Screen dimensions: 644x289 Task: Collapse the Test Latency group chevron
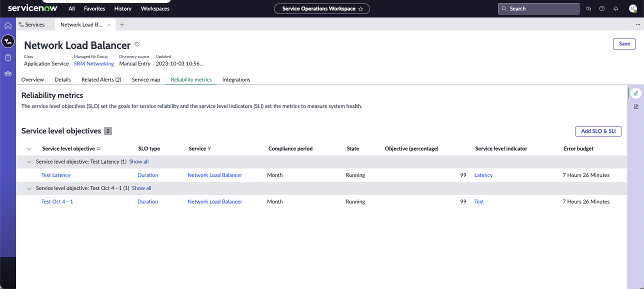point(30,162)
